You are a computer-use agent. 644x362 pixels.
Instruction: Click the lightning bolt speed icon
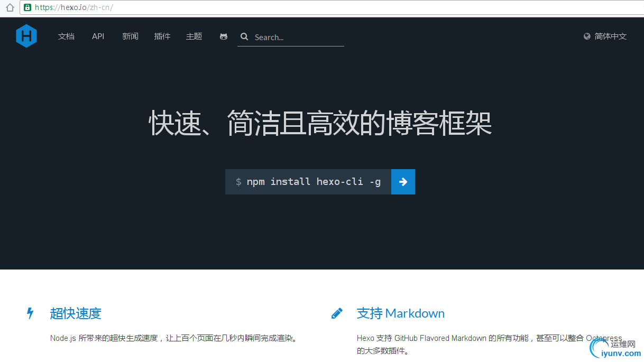[x=30, y=313]
